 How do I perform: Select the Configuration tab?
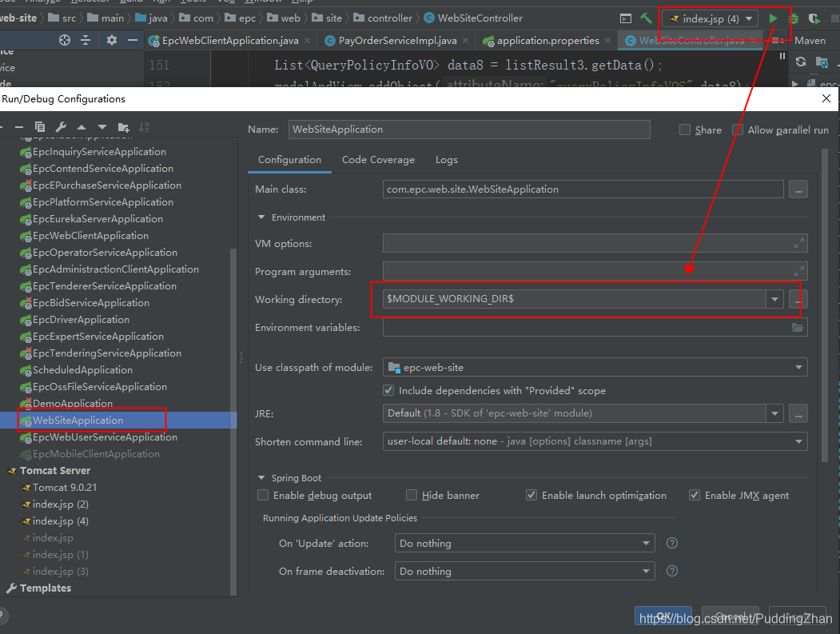tap(289, 160)
